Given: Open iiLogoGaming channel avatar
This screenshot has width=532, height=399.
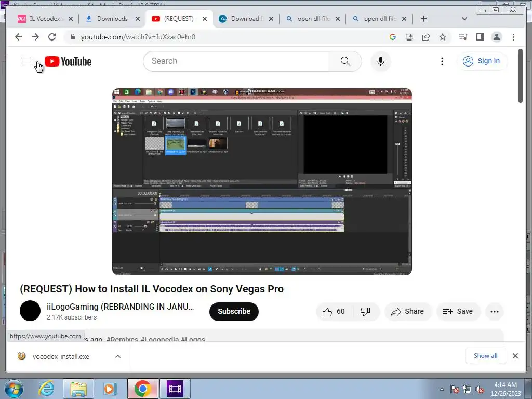Looking at the screenshot, I should [30, 311].
